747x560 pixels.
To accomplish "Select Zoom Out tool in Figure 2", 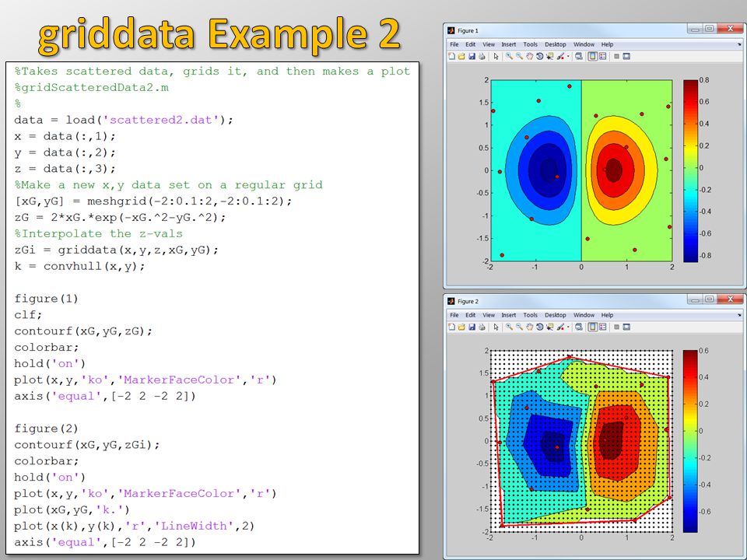I will (x=519, y=327).
